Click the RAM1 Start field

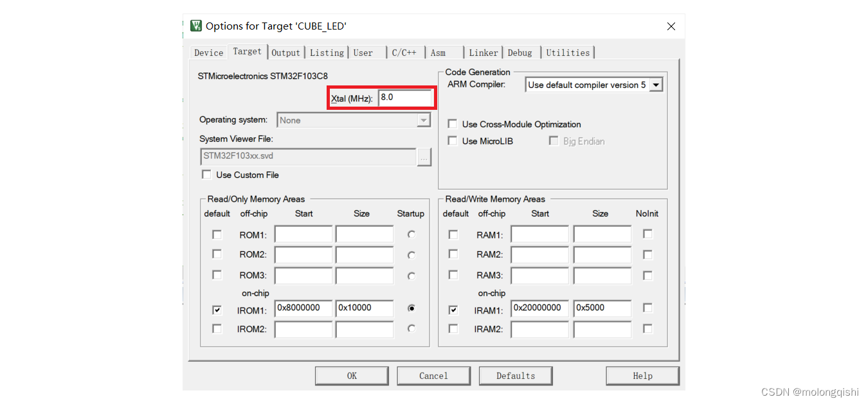(x=540, y=234)
